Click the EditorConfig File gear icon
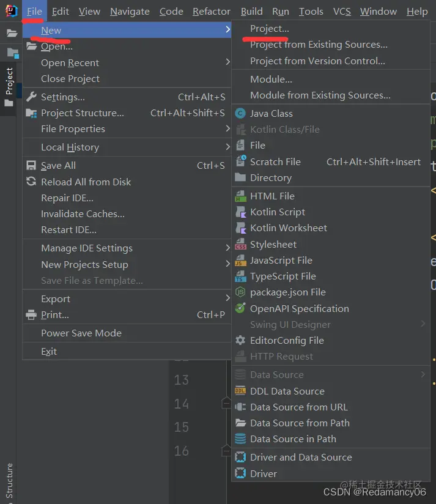Image resolution: width=436 pixels, height=504 pixels. click(x=240, y=340)
